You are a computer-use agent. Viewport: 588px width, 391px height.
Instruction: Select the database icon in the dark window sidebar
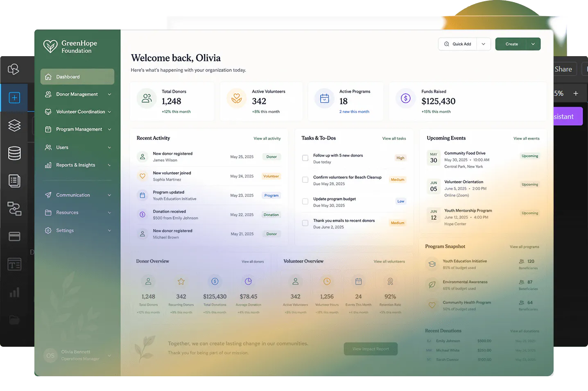point(14,153)
